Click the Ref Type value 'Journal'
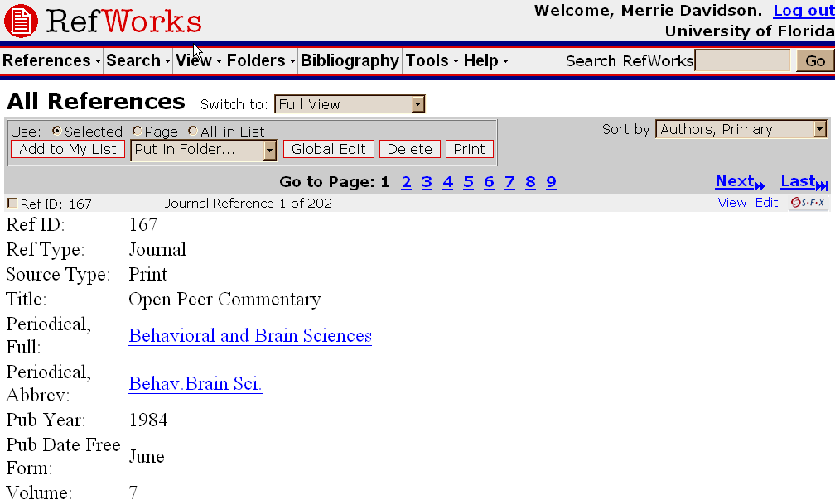This screenshot has height=504, width=835. pos(157,250)
